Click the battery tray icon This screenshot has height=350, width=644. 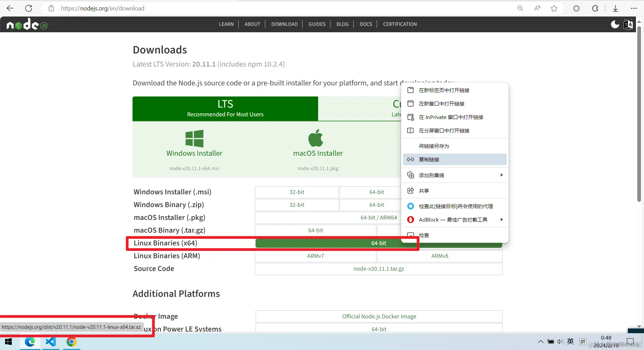click(551, 342)
